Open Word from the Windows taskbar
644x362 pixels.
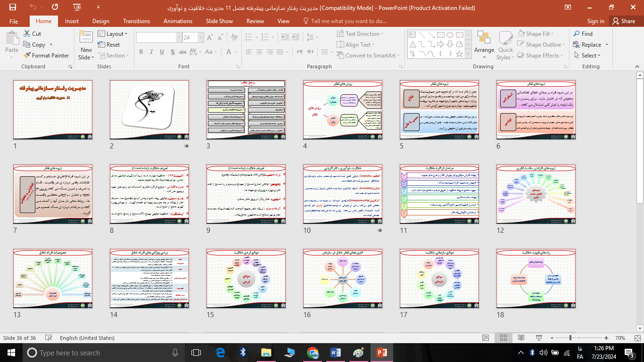[x=336, y=353]
